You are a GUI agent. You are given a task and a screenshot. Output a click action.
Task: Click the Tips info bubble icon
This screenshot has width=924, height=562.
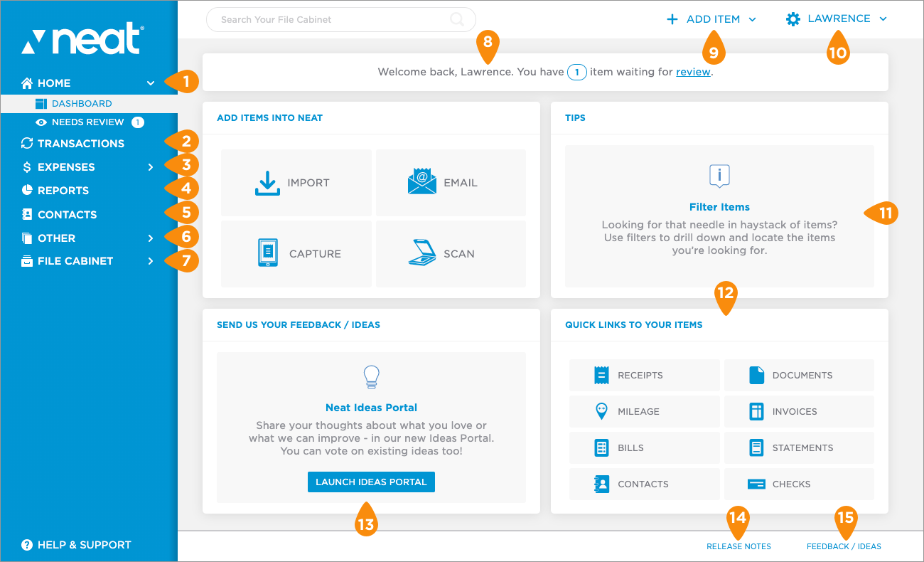(719, 176)
